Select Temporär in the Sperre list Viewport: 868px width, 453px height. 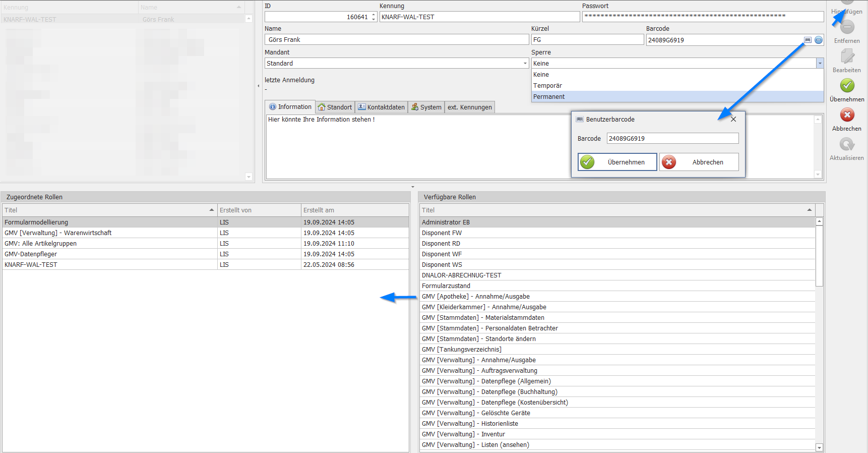coord(547,86)
